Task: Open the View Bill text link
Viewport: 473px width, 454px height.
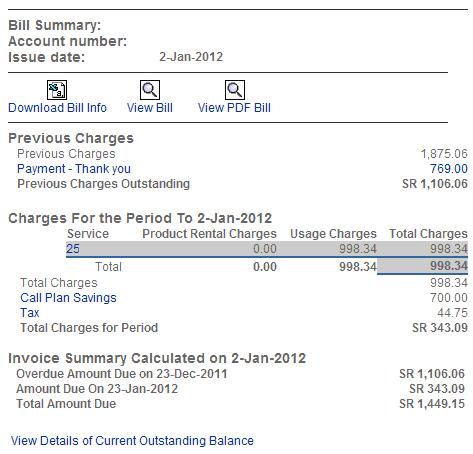Action: pos(150,108)
